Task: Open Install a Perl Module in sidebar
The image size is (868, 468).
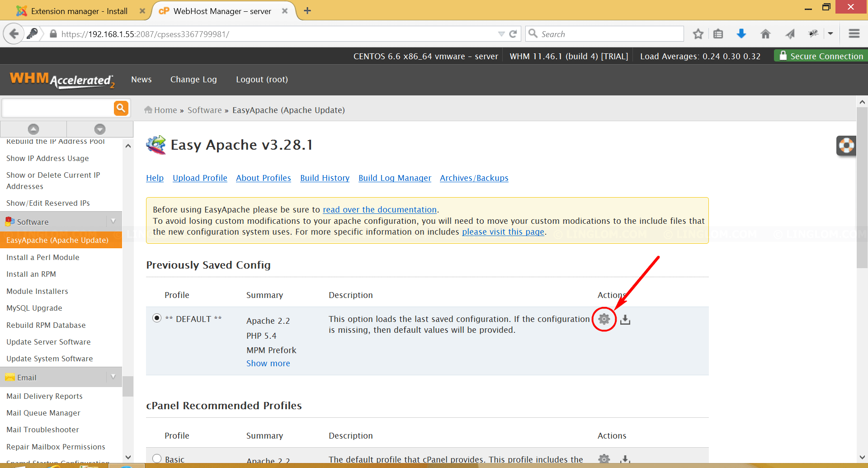Action: coord(43,257)
